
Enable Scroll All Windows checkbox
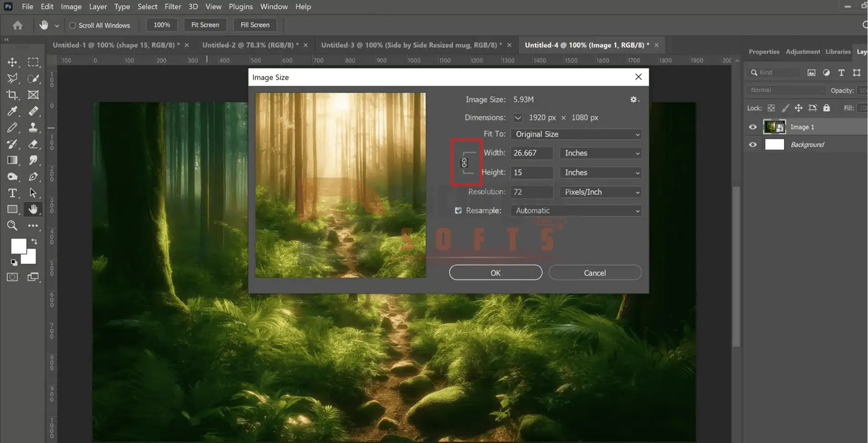tap(72, 25)
